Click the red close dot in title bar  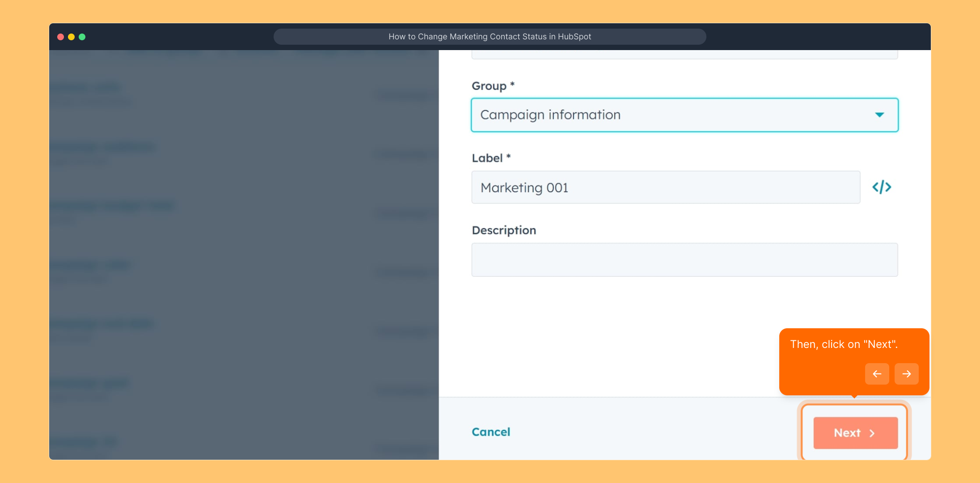click(60, 37)
